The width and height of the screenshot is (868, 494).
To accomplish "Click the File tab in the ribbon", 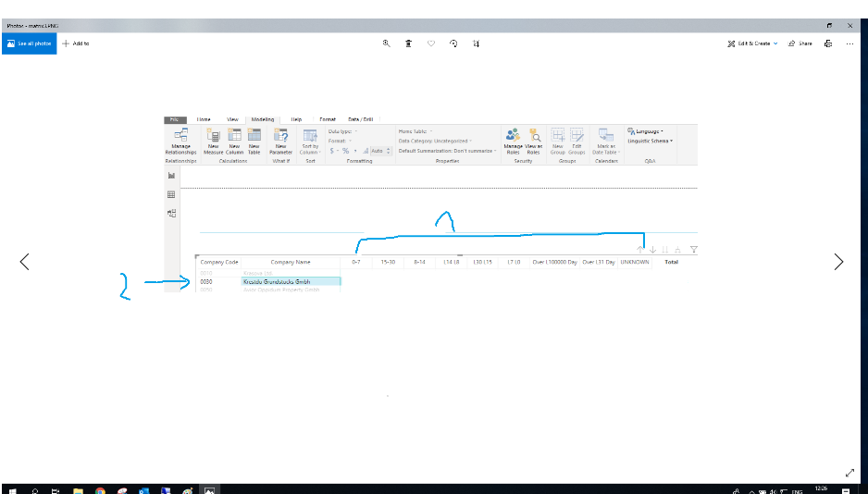I will point(174,119).
